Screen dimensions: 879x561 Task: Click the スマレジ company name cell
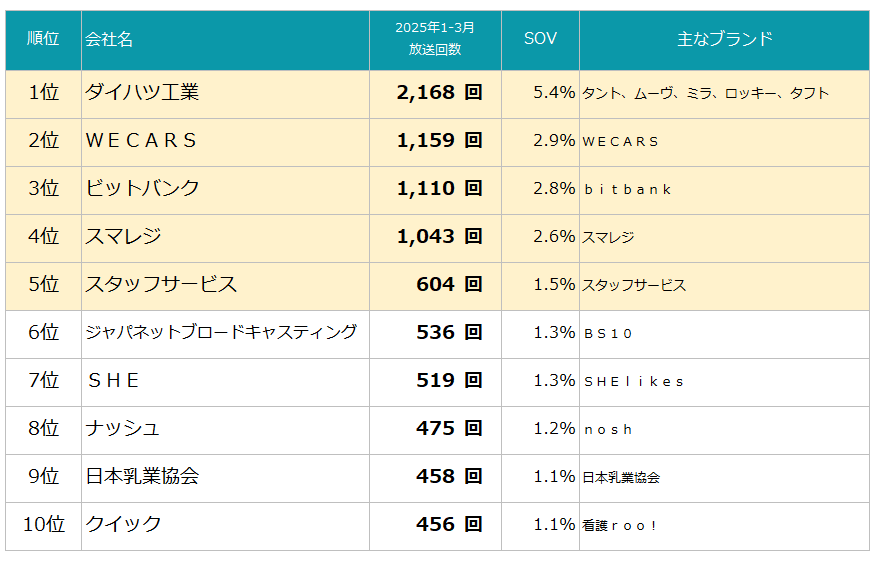tap(225, 238)
